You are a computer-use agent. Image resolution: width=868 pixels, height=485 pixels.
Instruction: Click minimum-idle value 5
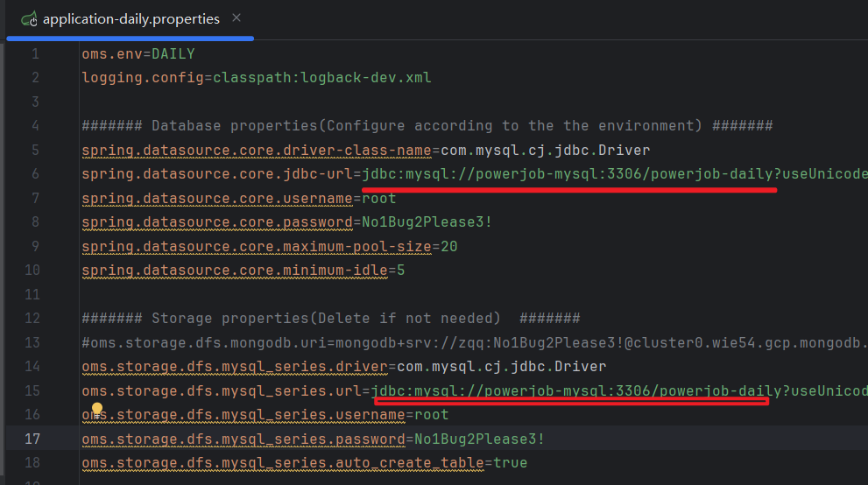401,271
